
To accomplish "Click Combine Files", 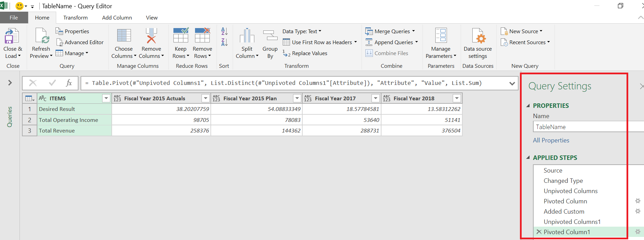I will coord(387,53).
